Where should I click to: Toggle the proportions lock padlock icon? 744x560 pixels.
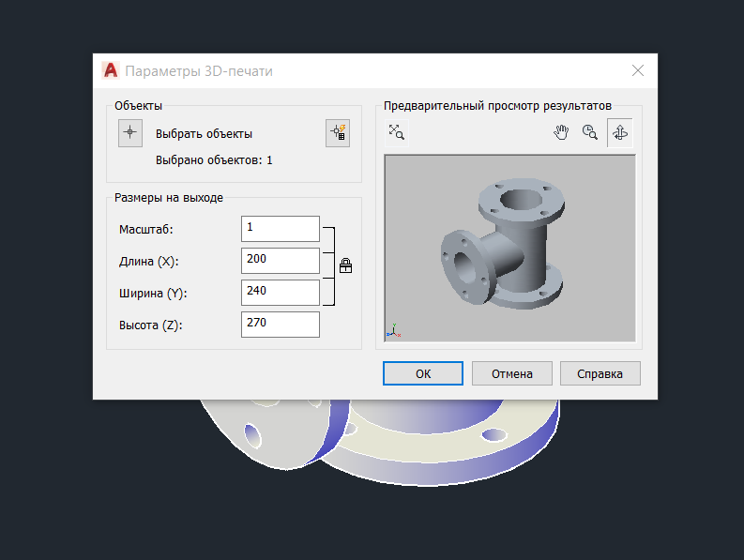coord(346,265)
